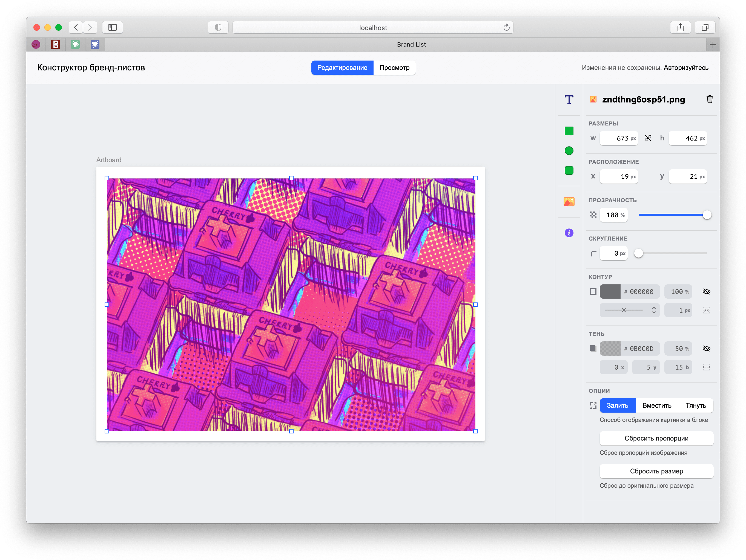
Task: Insert an image block
Action: tap(569, 201)
